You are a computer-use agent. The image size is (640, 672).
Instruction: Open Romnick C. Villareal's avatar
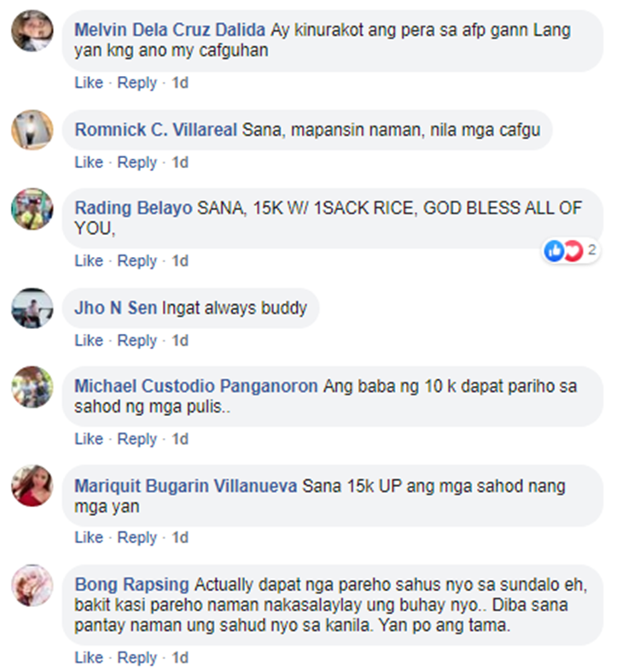tap(32, 130)
